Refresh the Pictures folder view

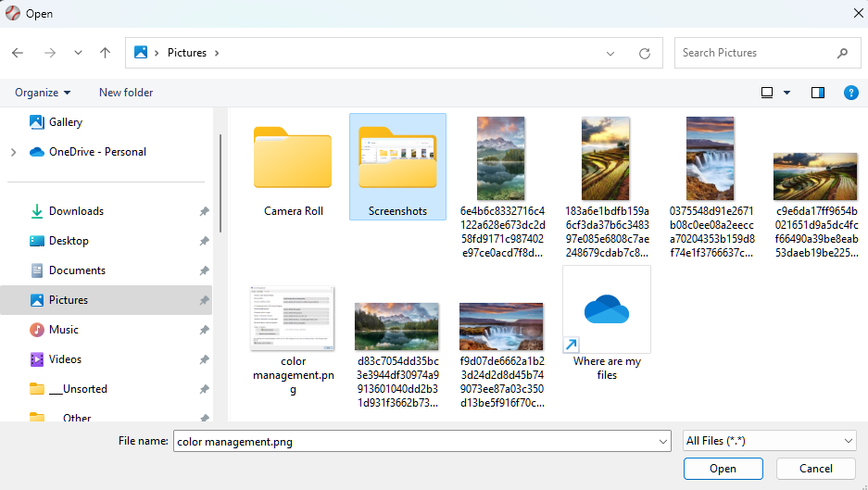tap(645, 53)
